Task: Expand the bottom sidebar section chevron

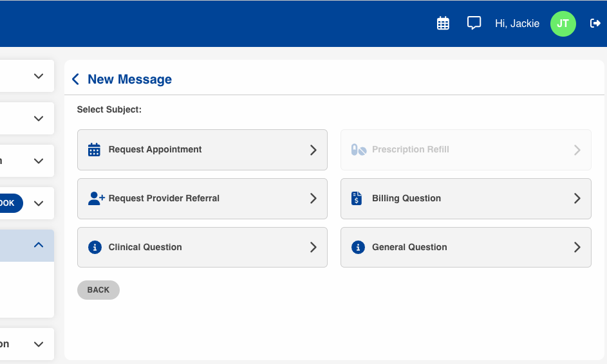Action: pyautogui.click(x=39, y=344)
